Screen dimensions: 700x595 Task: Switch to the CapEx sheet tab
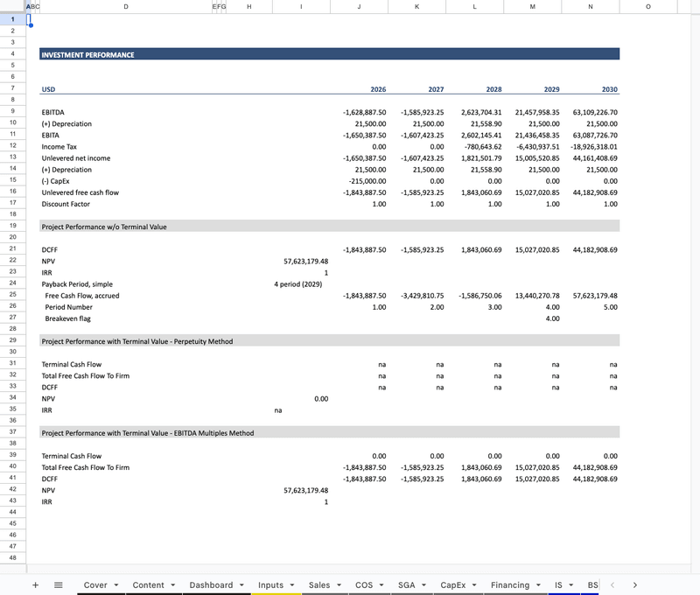pos(452,584)
